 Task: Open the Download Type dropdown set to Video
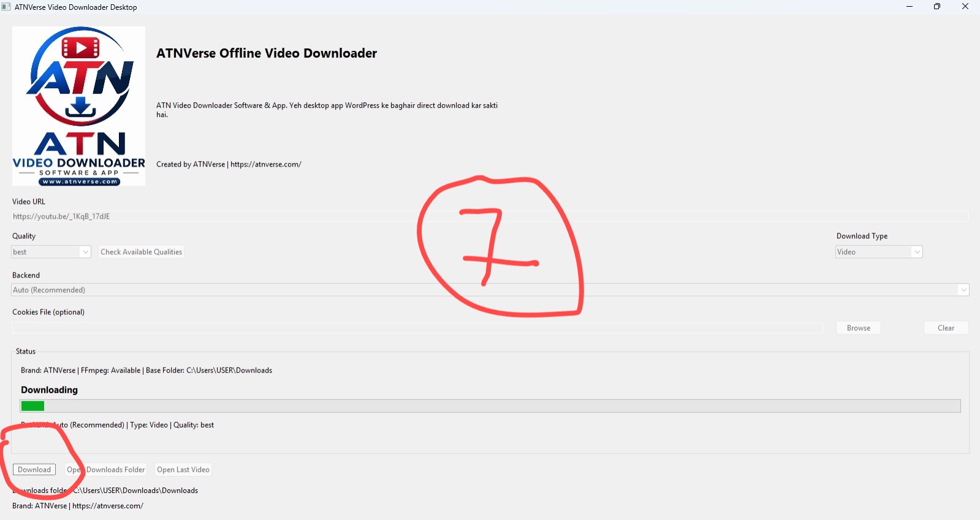click(x=879, y=252)
